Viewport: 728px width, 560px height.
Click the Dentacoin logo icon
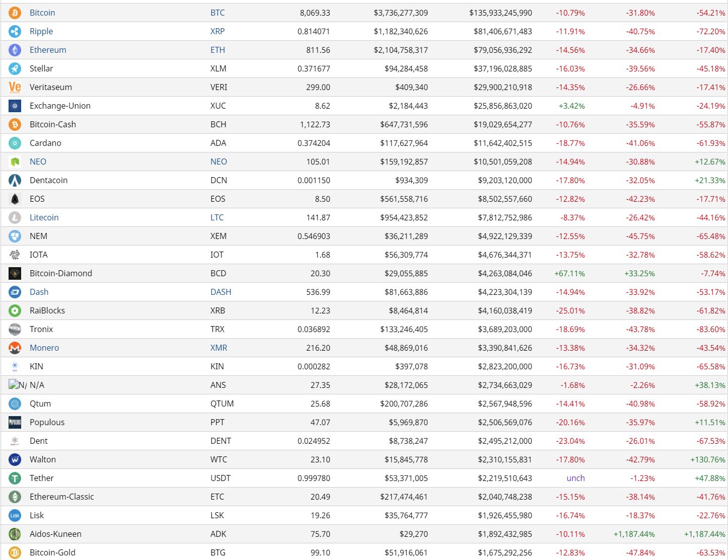coord(15,180)
